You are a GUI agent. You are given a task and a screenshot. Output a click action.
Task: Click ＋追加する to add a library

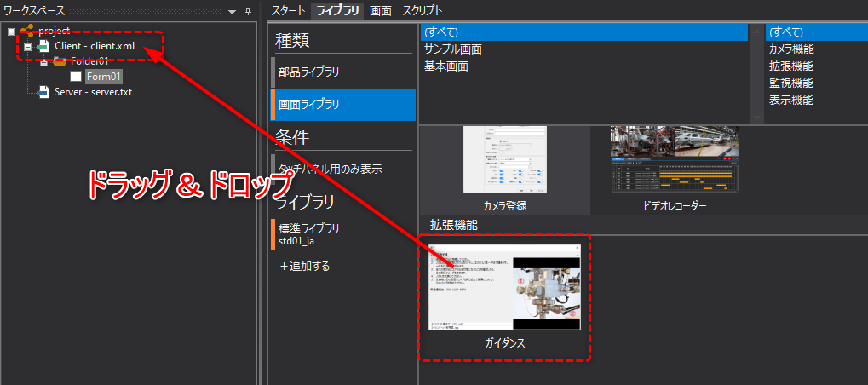pyautogui.click(x=304, y=266)
